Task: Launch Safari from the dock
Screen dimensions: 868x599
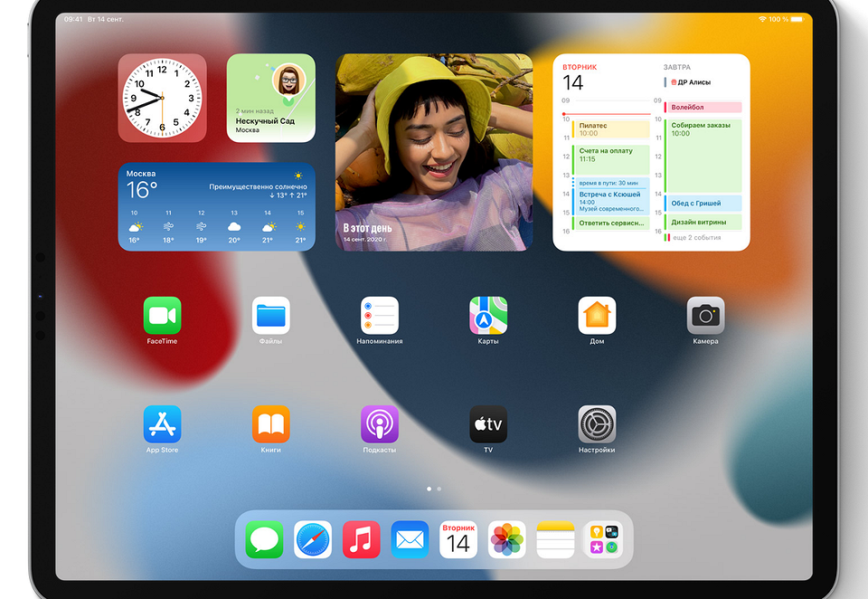Action: (x=313, y=539)
